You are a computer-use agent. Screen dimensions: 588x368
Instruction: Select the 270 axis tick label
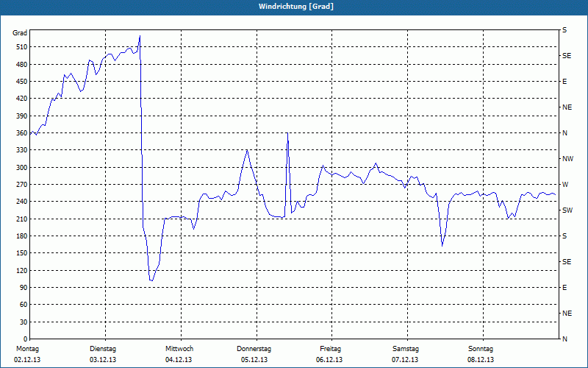(22, 185)
